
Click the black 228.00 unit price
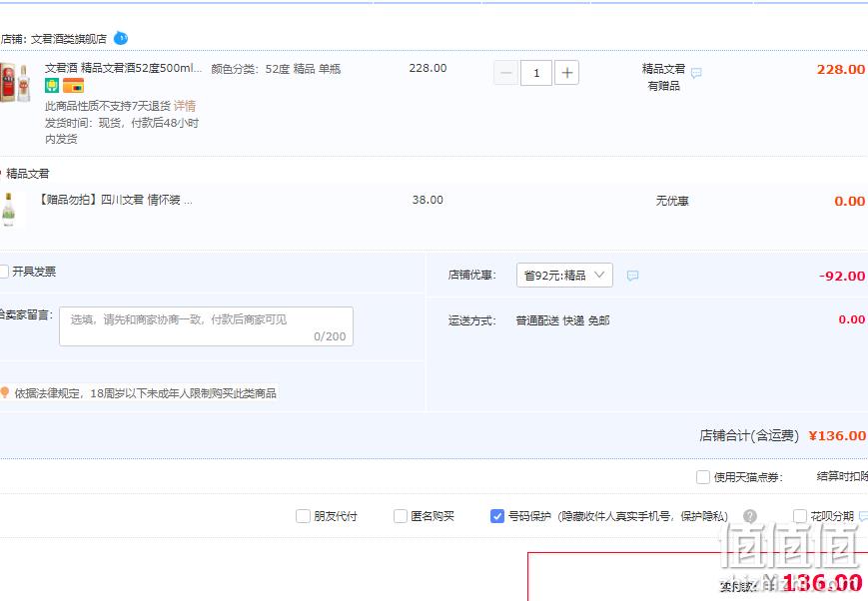428,68
